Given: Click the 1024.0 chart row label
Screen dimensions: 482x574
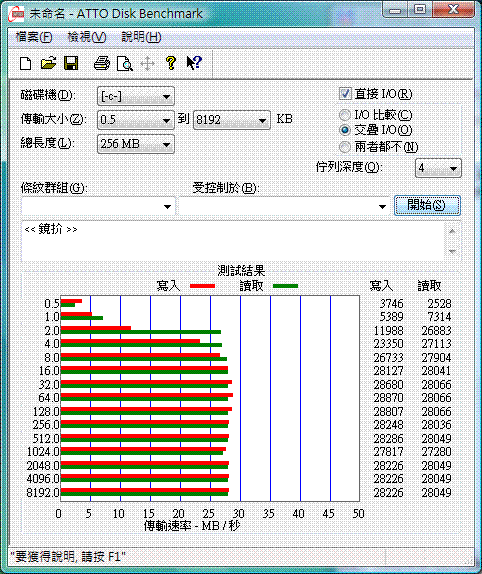Looking at the screenshot, I should [x=43, y=452].
